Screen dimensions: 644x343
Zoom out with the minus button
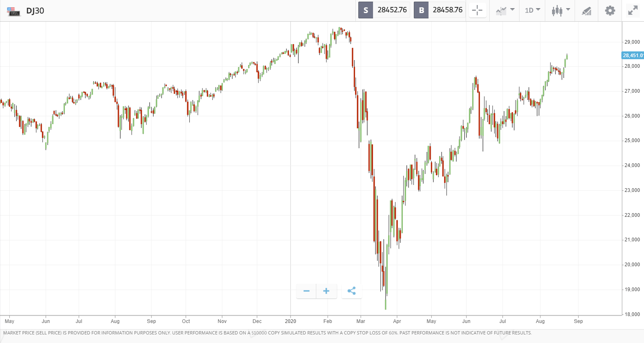point(306,291)
